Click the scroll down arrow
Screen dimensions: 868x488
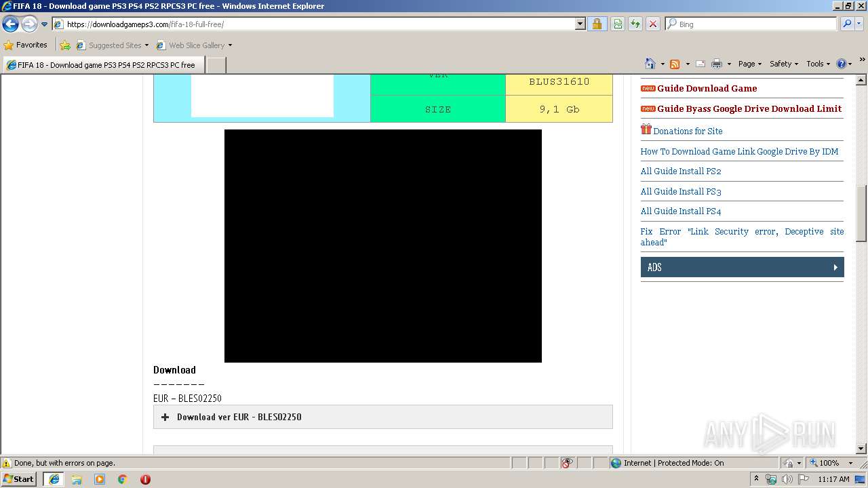click(x=862, y=449)
